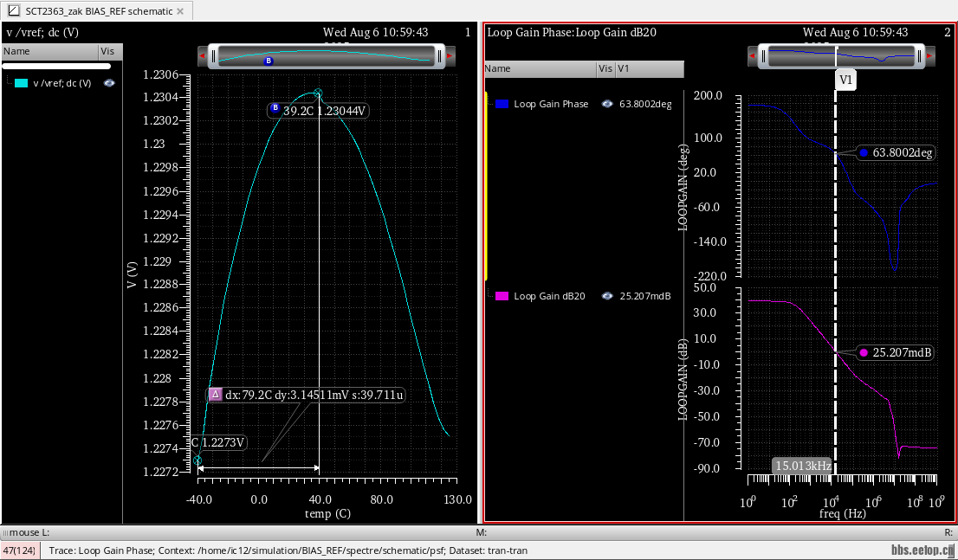Click Name column header in loop gain panel
The width and height of the screenshot is (958, 560).
pos(540,68)
